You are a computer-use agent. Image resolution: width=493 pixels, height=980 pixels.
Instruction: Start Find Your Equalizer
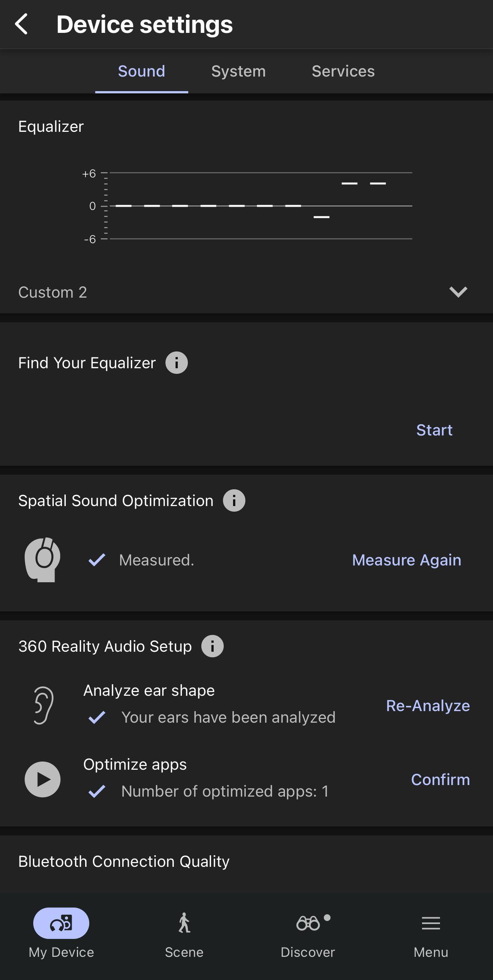[x=434, y=430]
